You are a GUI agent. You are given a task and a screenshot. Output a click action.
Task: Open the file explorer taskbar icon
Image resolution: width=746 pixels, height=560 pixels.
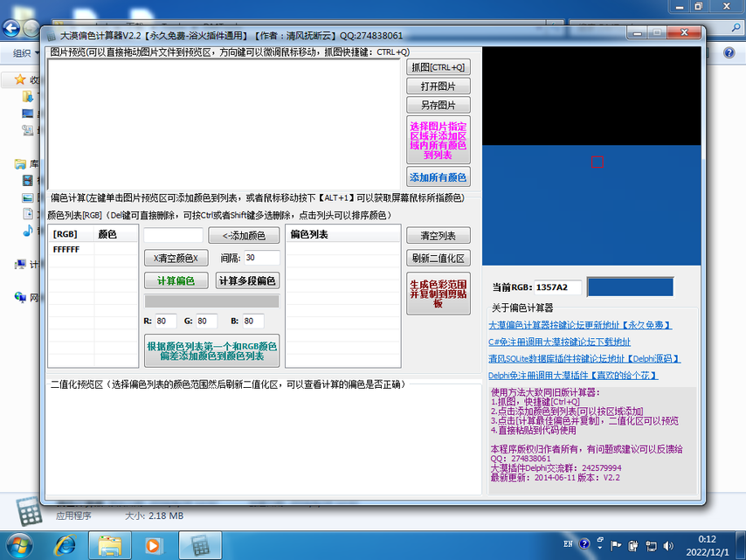110,546
